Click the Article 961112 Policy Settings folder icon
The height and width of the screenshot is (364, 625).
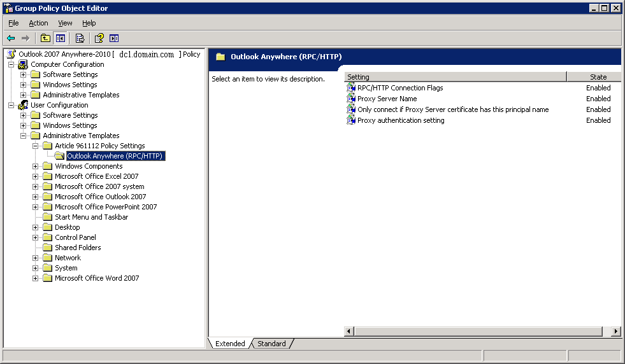click(x=47, y=145)
